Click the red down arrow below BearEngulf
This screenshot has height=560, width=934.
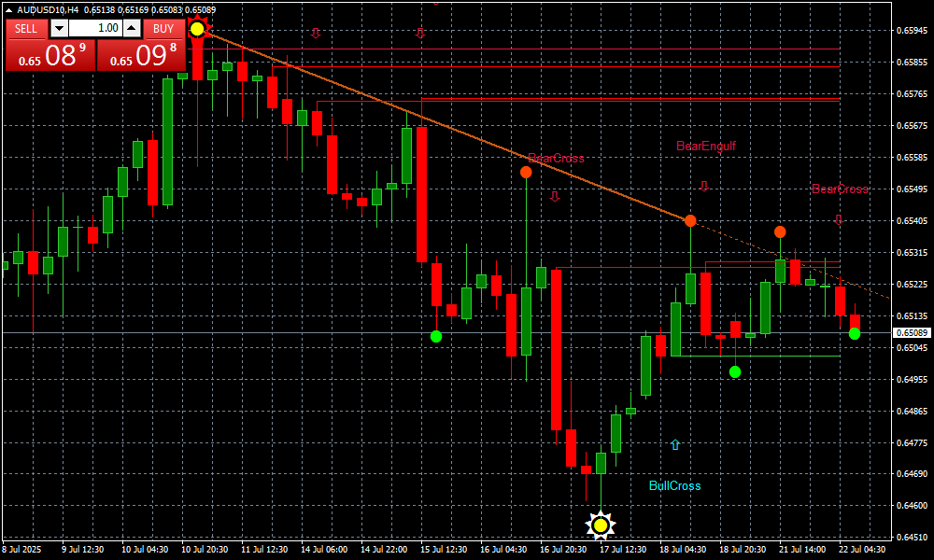pos(704,186)
